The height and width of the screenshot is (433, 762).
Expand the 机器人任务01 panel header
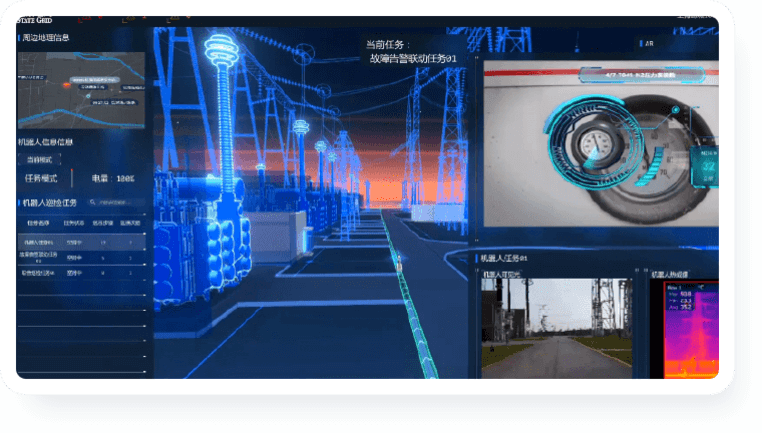(507, 258)
